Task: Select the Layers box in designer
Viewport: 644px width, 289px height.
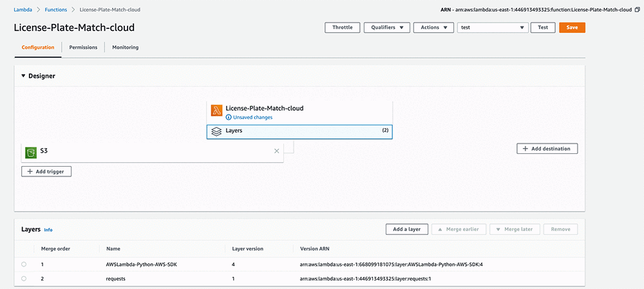Action: (x=299, y=132)
